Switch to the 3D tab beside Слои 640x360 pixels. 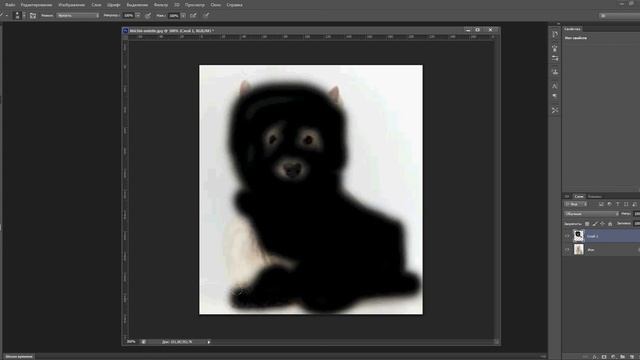567,196
